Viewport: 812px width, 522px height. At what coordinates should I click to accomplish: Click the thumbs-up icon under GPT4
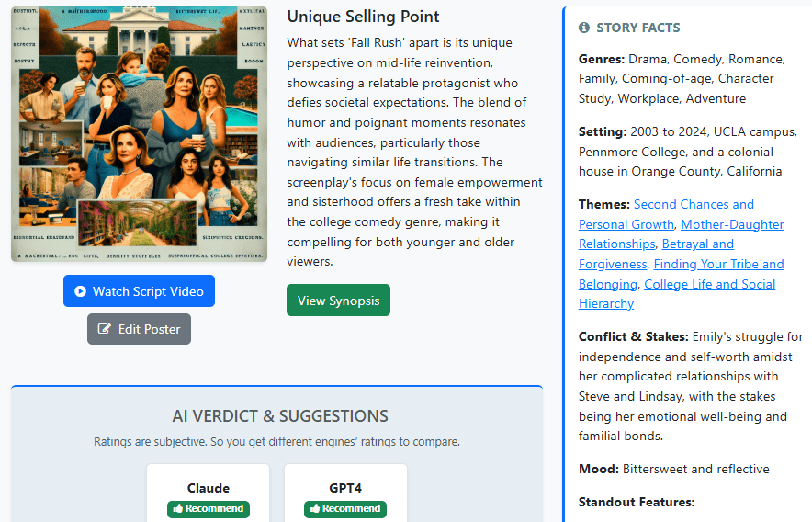[x=315, y=509]
